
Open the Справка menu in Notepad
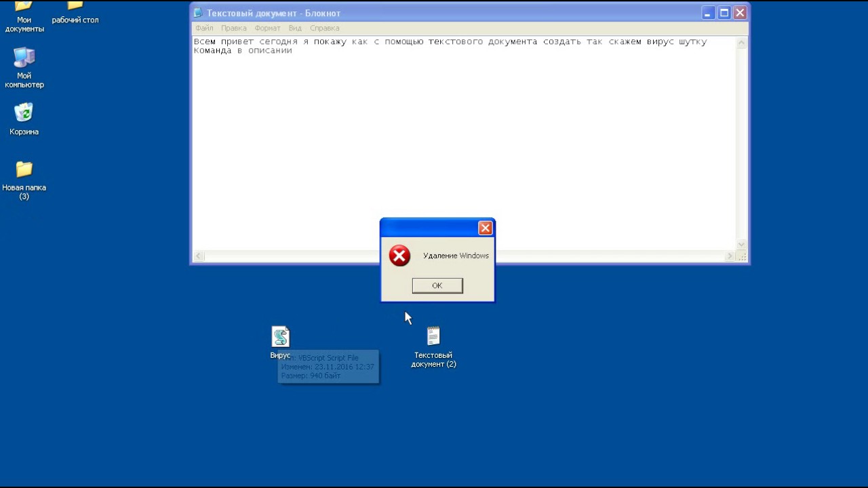coord(324,28)
